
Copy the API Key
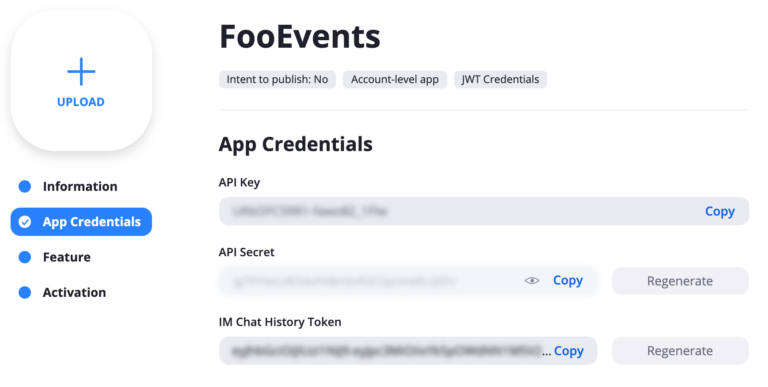pos(720,211)
